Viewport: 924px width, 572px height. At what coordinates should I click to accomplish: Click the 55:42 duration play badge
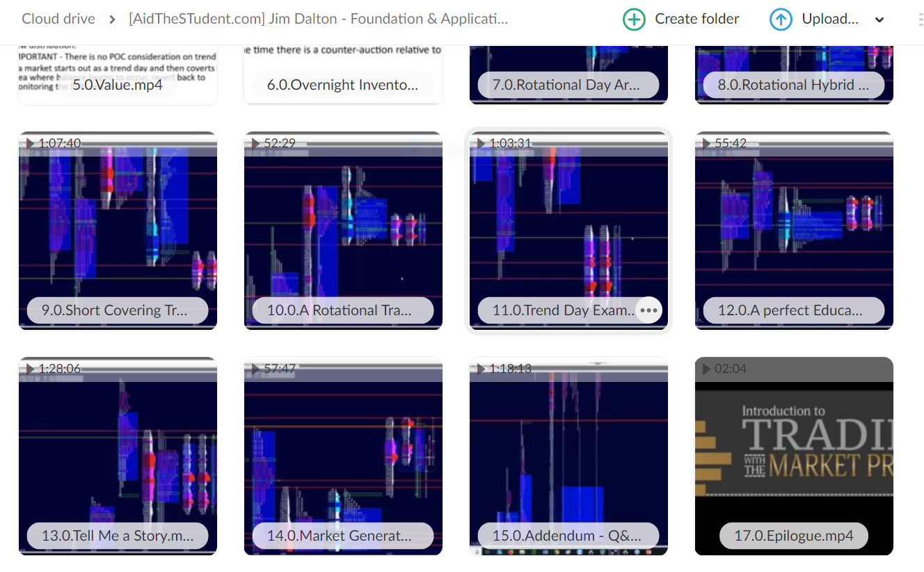[x=724, y=143]
